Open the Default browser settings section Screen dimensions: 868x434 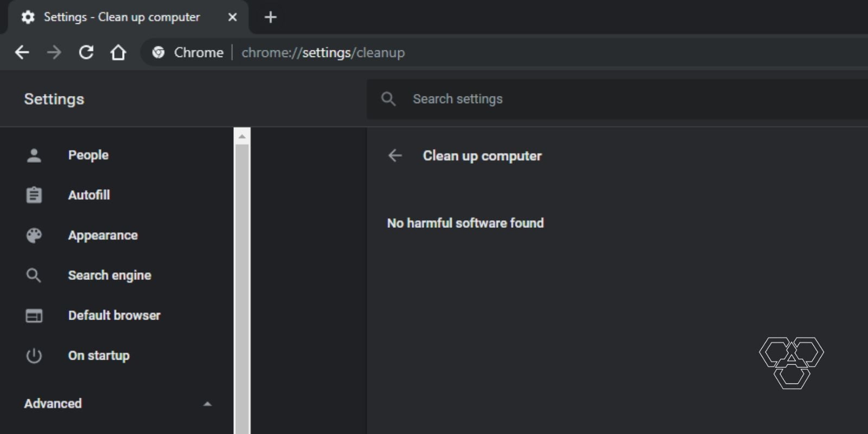coord(114,316)
